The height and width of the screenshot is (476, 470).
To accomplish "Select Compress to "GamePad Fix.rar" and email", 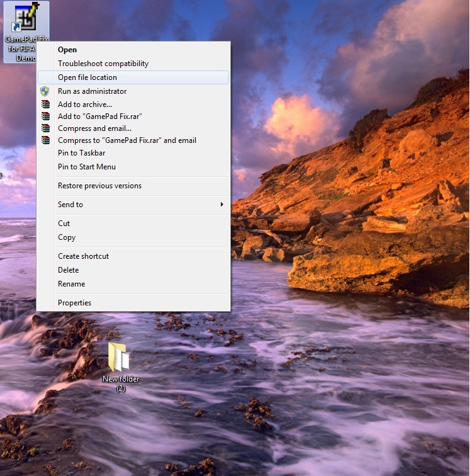I will 133,140.
